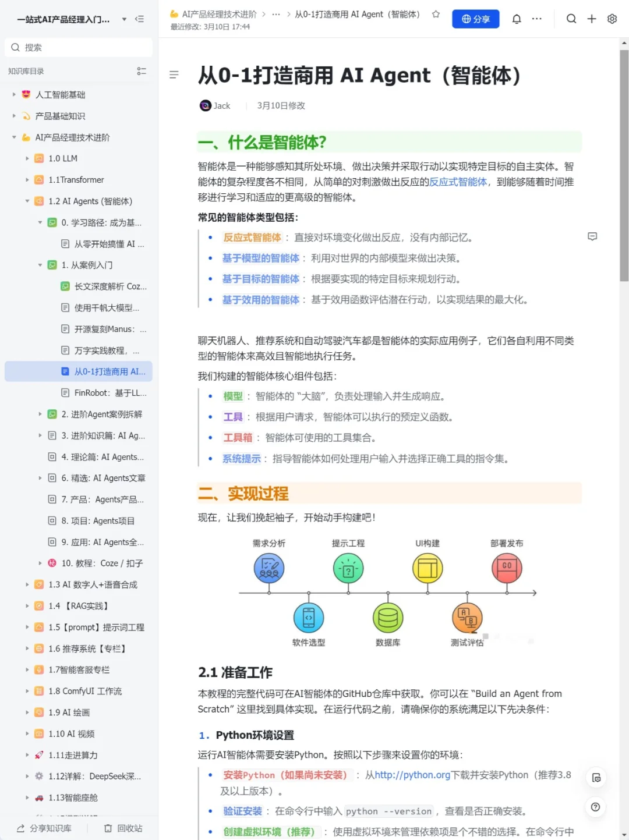Open the more options ellipsis menu
629x840 pixels.
pos(536,19)
